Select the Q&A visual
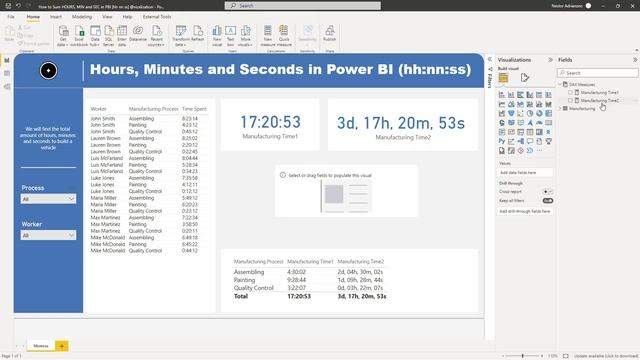The image size is (640, 360). point(530,141)
